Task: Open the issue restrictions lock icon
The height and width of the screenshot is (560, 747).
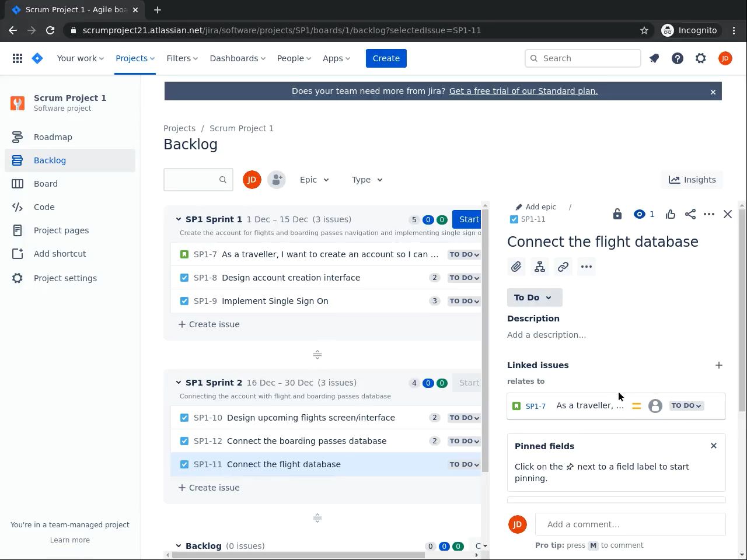Action: [617, 214]
